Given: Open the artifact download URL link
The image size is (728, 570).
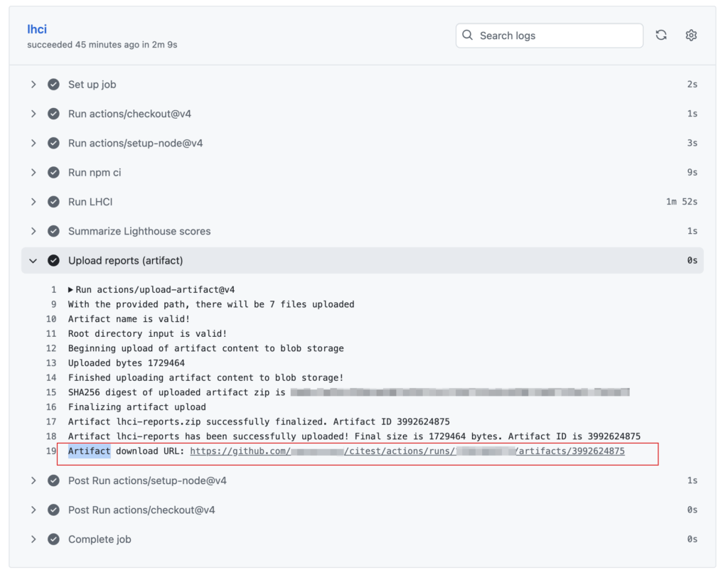Looking at the screenshot, I should 407,451.
